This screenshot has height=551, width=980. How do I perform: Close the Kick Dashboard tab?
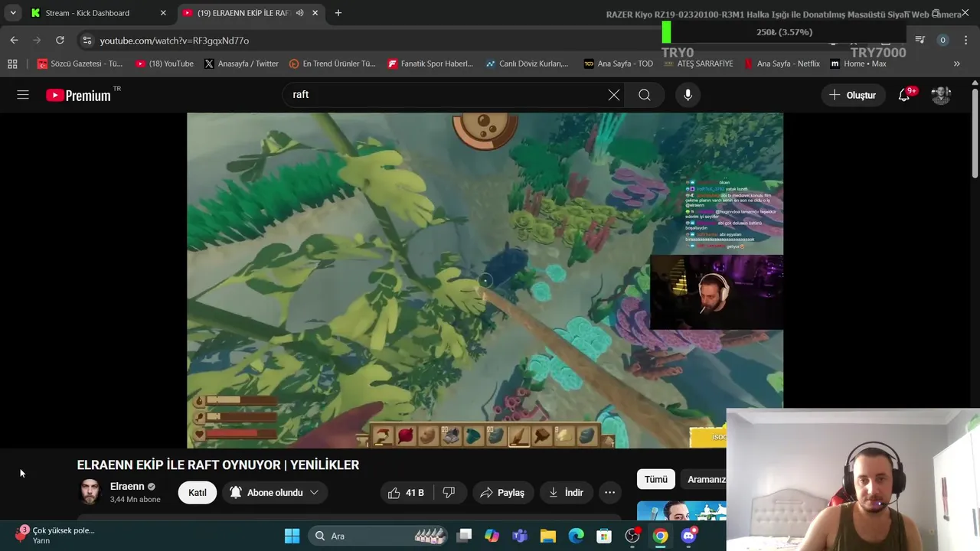point(162,13)
